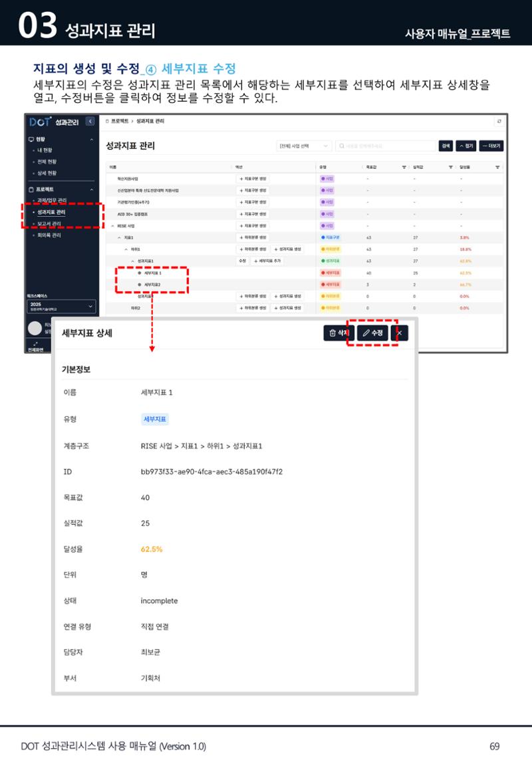Image resolution: width=532 pixels, height=768 pixels.
Task: Click the DOT logo in sidebar
Action: pyautogui.click(x=40, y=122)
